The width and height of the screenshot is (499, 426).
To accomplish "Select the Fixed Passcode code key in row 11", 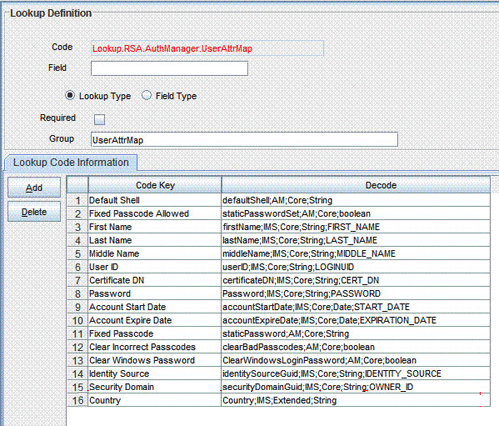I will [x=155, y=333].
